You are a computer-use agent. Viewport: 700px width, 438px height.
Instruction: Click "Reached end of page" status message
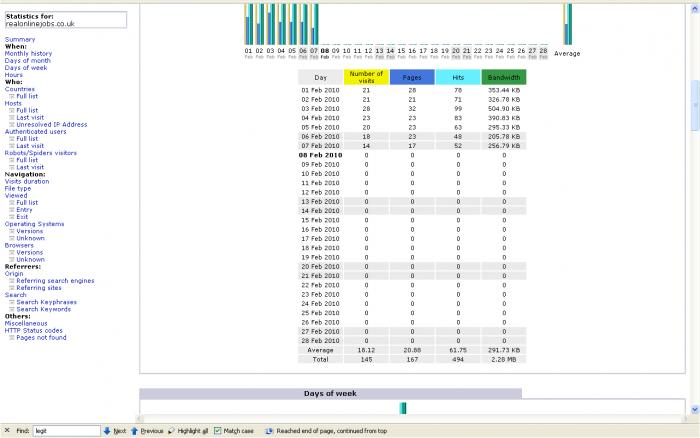pos(331,431)
